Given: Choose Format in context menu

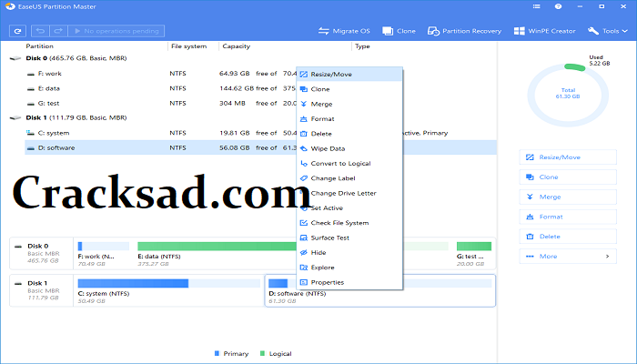Looking at the screenshot, I should click(x=349, y=118).
